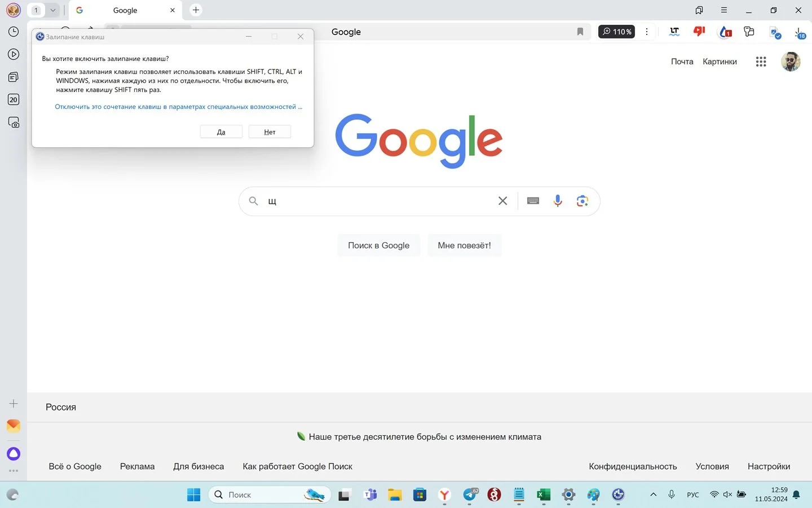Open the Почта link
This screenshot has height=508, width=812.
coord(682,62)
